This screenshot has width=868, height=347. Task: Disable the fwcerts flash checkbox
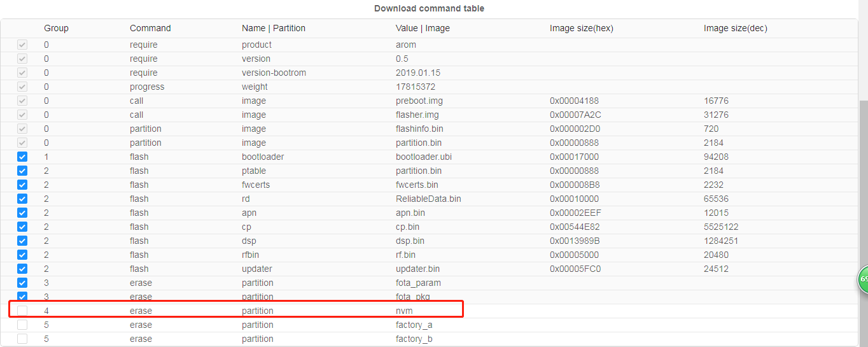tap(22, 185)
